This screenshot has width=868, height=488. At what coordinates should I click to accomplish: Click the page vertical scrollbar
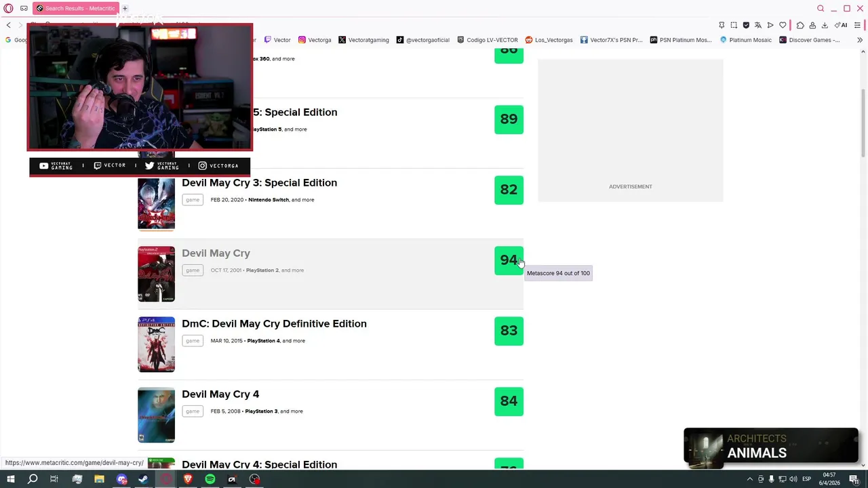[x=864, y=122]
